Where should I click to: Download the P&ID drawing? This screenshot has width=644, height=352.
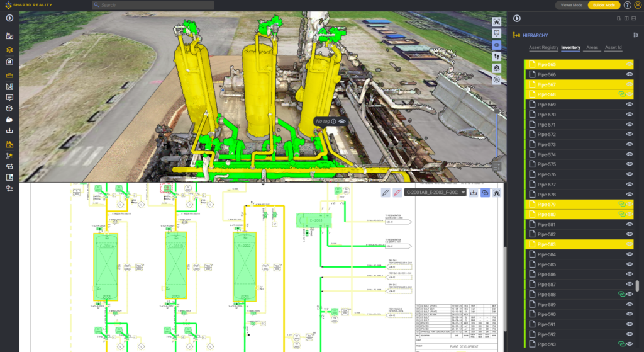pyautogui.click(x=474, y=193)
